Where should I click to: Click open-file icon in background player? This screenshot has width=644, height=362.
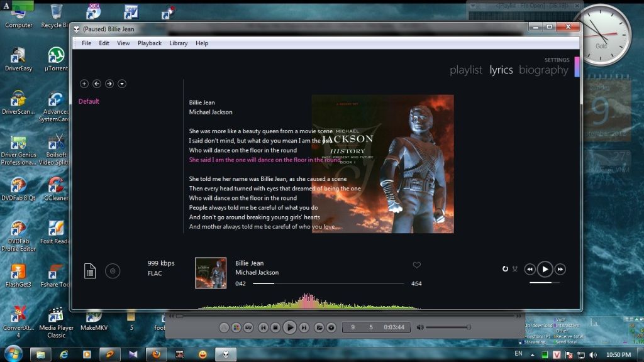[x=319, y=327]
